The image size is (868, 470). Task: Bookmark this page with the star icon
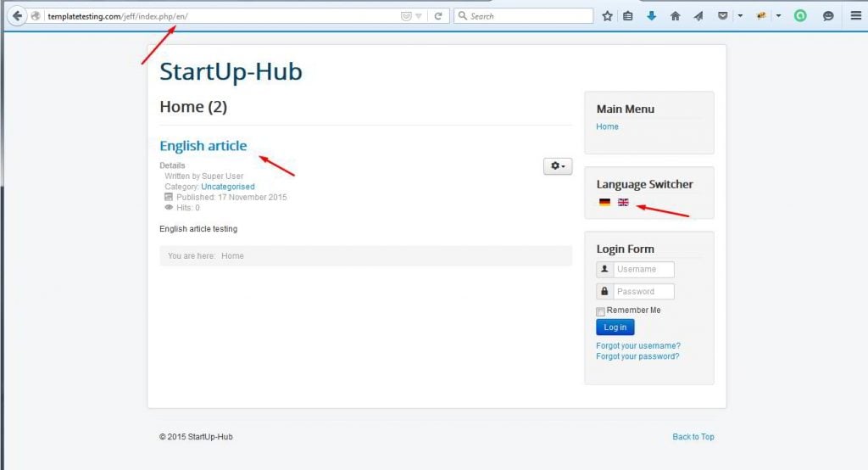607,16
